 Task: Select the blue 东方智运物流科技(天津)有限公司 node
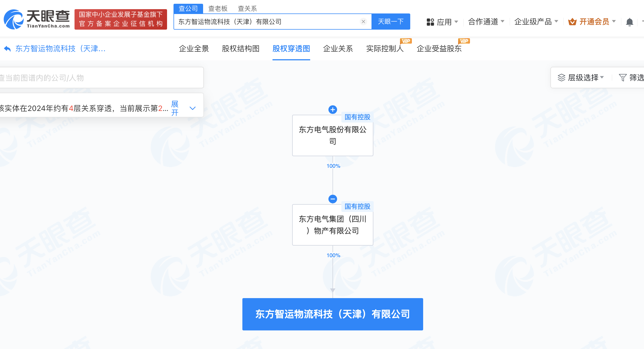pos(333,314)
